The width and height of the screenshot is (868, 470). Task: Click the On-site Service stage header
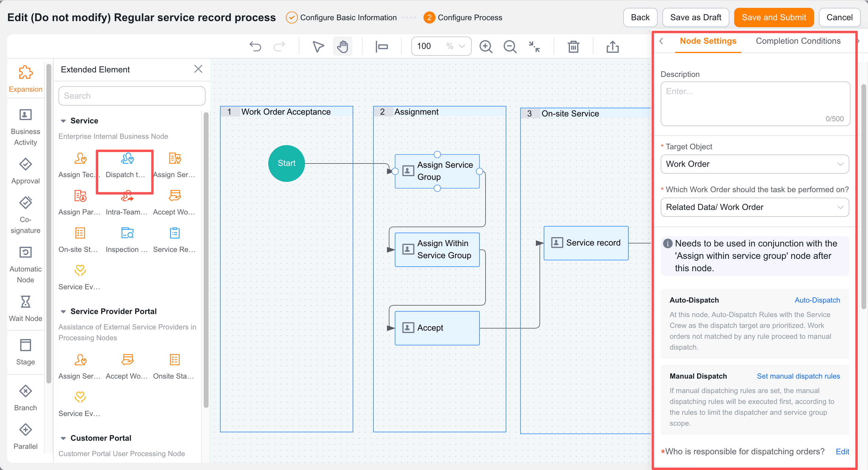pos(586,114)
